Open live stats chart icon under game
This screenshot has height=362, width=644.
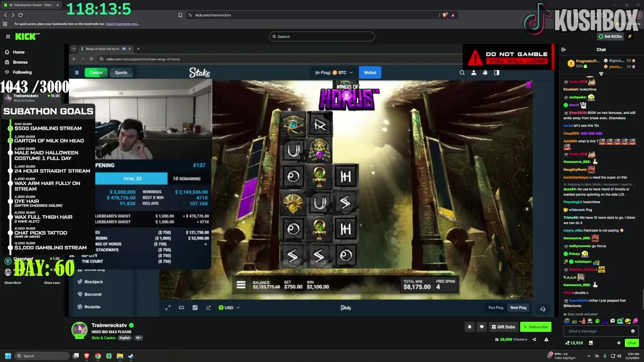tap(195, 308)
